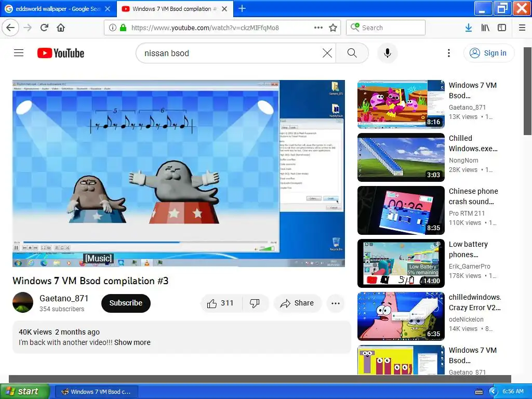
Task: Open the Chinese phone crash sound thumbnail
Action: 401,210
